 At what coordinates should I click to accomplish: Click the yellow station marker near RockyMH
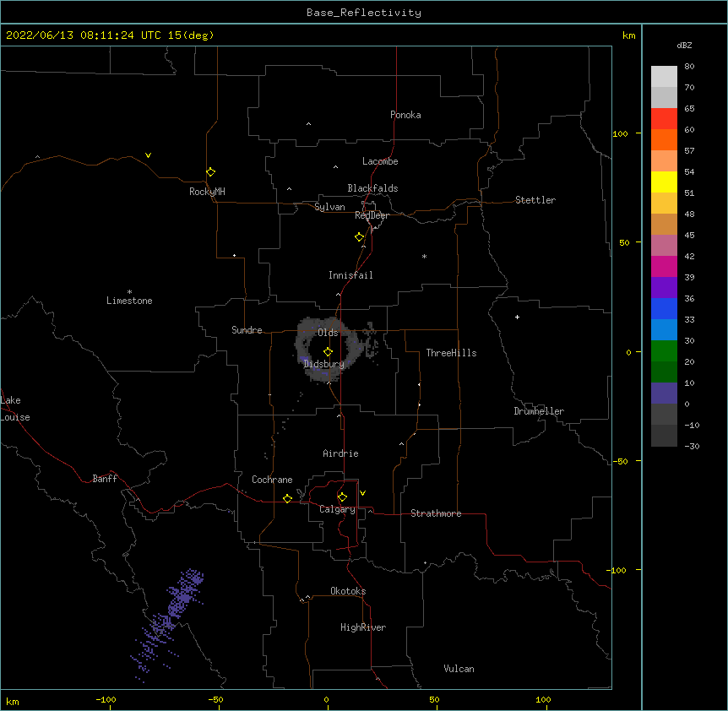(210, 172)
